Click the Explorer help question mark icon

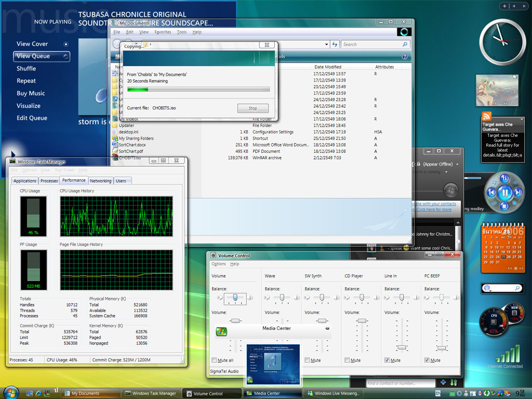[x=404, y=57]
